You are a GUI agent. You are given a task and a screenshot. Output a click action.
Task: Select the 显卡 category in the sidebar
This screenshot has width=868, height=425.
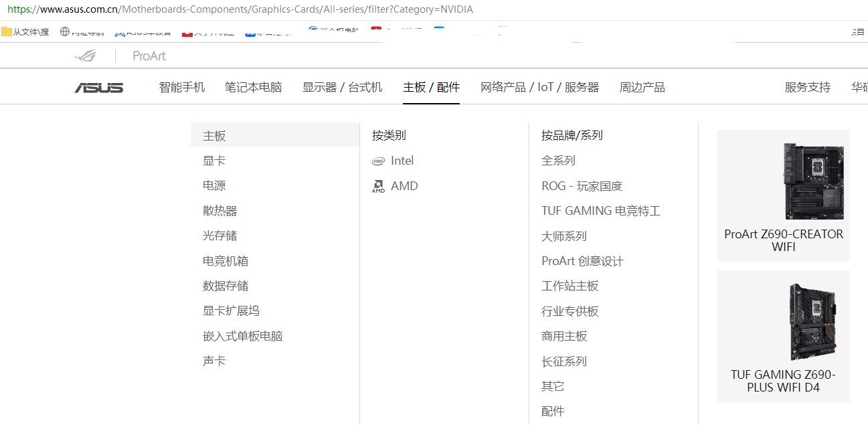[x=213, y=160]
